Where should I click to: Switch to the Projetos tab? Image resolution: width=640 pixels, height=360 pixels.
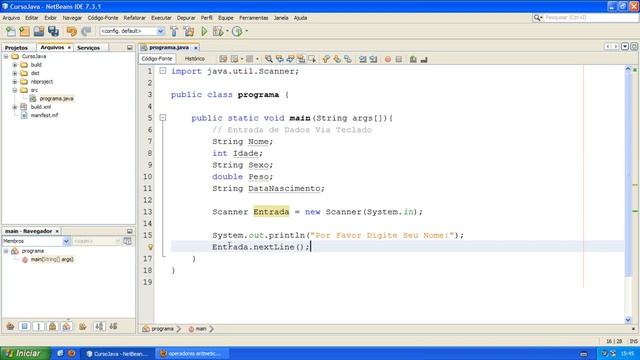(x=16, y=48)
